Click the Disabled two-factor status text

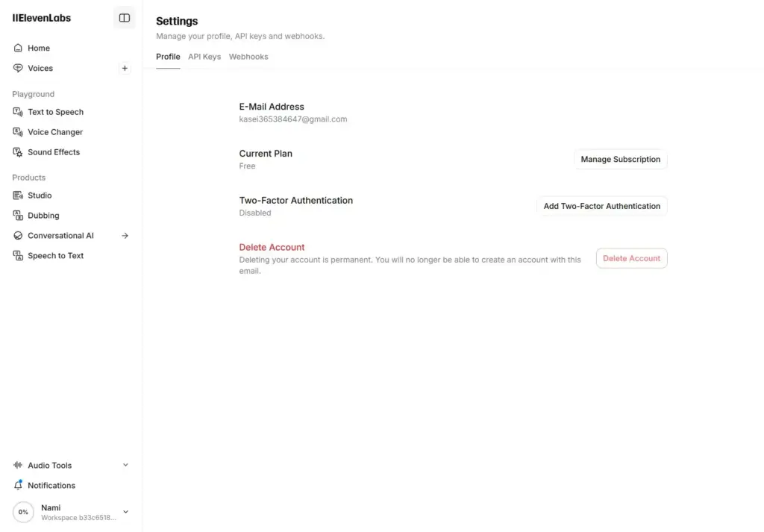click(x=255, y=213)
